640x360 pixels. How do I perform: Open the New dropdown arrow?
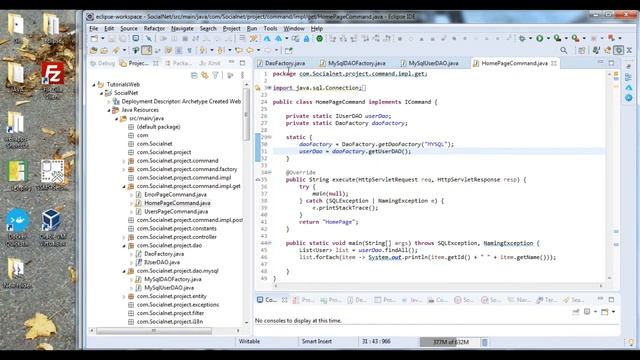coord(103,38)
